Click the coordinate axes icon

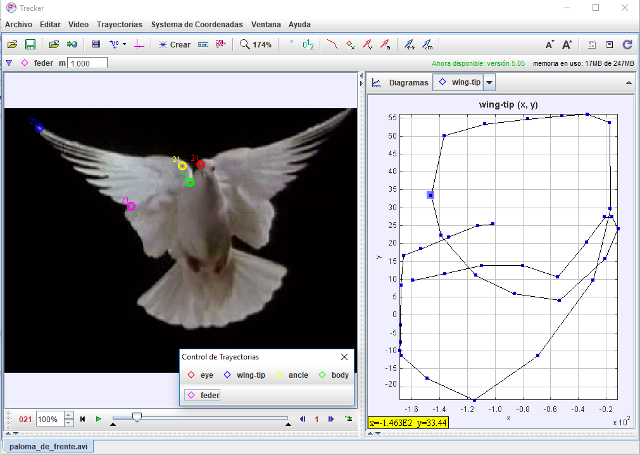point(138,44)
